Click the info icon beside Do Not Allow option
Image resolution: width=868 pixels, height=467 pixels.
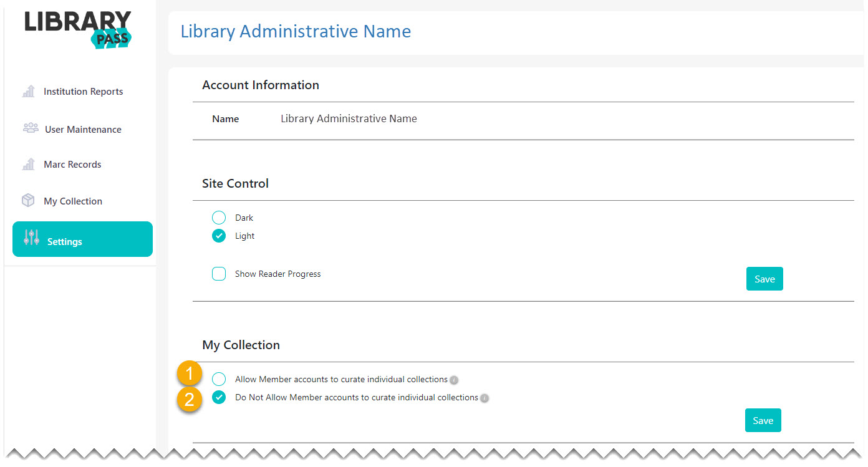coord(485,397)
